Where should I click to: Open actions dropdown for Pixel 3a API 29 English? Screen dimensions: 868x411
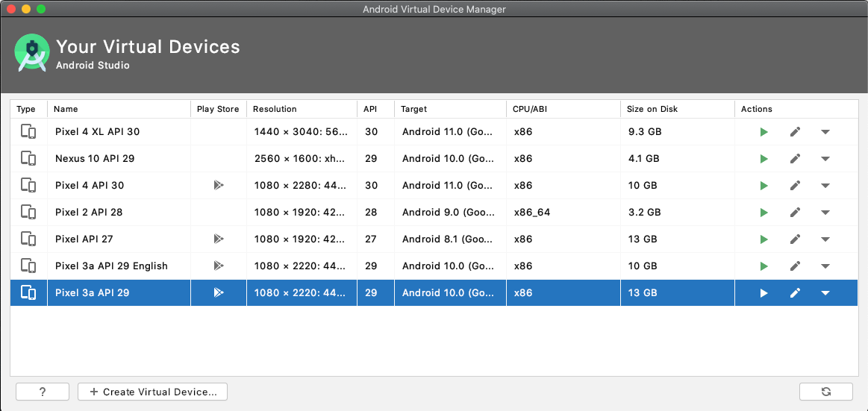[825, 266]
